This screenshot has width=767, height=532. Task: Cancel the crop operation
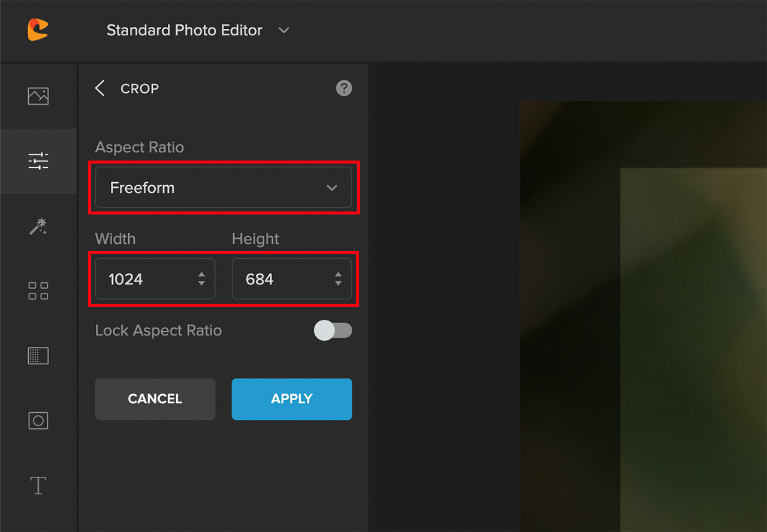click(155, 399)
